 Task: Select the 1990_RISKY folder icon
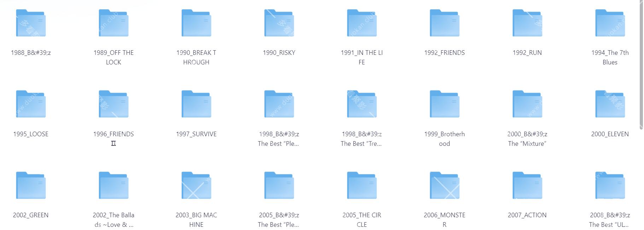pyautogui.click(x=279, y=23)
